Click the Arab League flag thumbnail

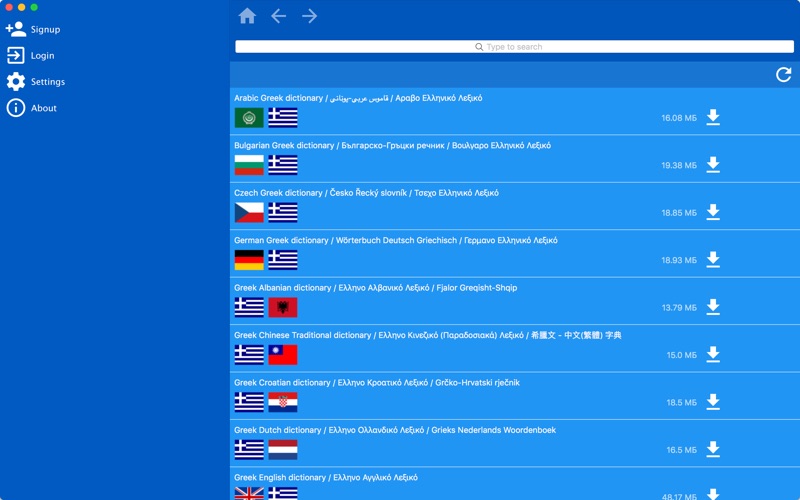pyautogui.click(x=249, y=117)
